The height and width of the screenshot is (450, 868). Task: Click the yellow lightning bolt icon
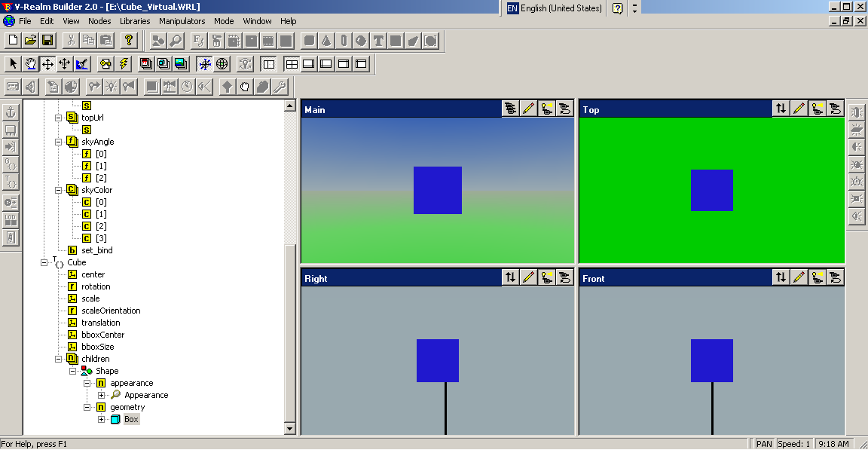tap(124, 64)
